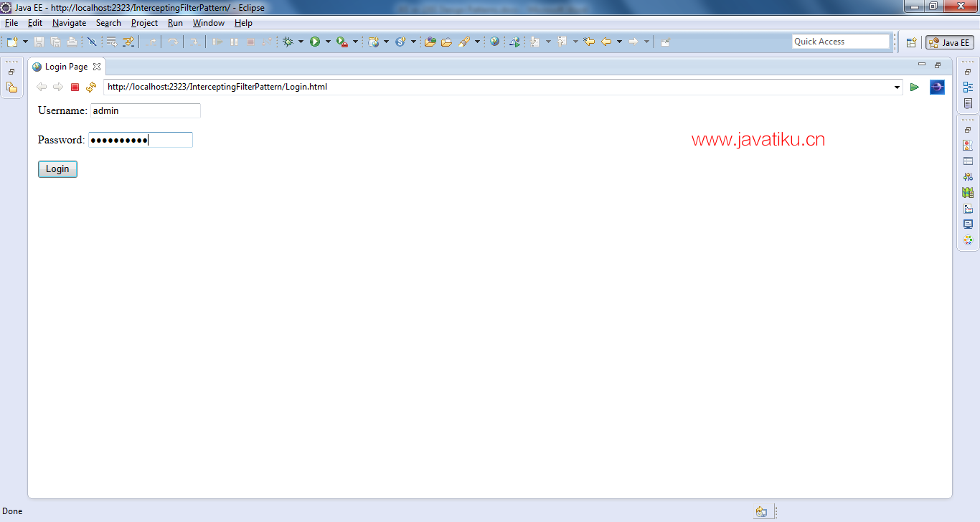Click the Username input field
980x522 pixels.
[x=146, y=111]
